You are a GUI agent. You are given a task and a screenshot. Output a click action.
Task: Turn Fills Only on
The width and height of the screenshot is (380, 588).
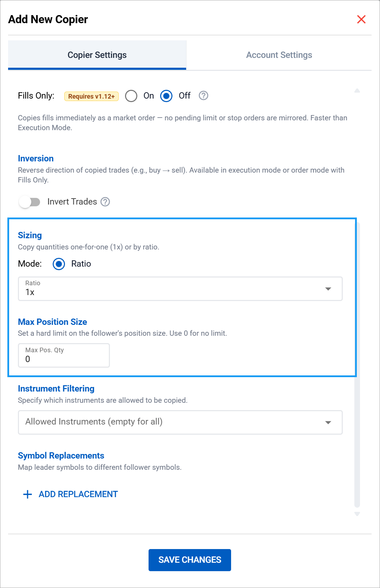click(x=131, y=96)
